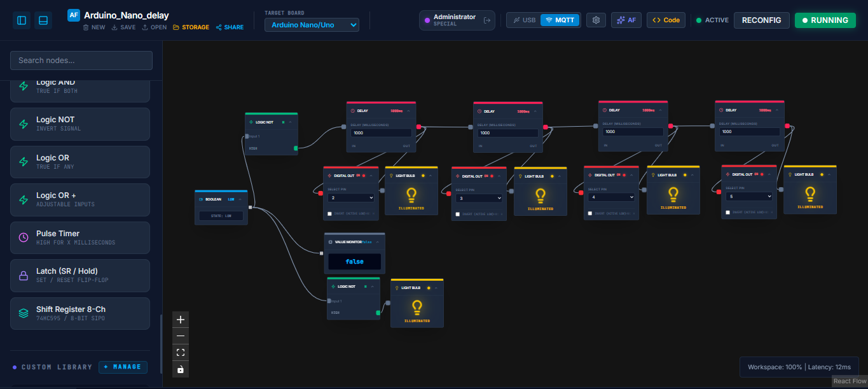The height and width of the screenshot is (389, 868).
Task: Click the large bulb next to pin 5
Action: coord(810,194)
